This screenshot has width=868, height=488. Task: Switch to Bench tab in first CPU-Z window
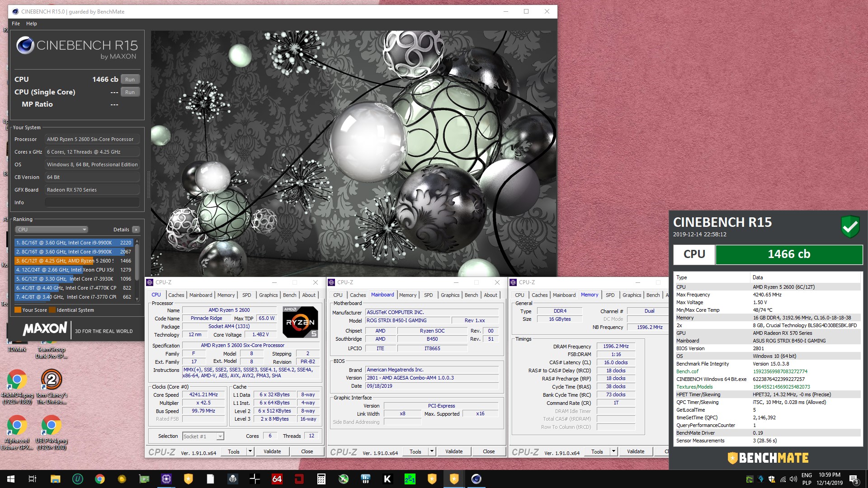click(290, 295)
